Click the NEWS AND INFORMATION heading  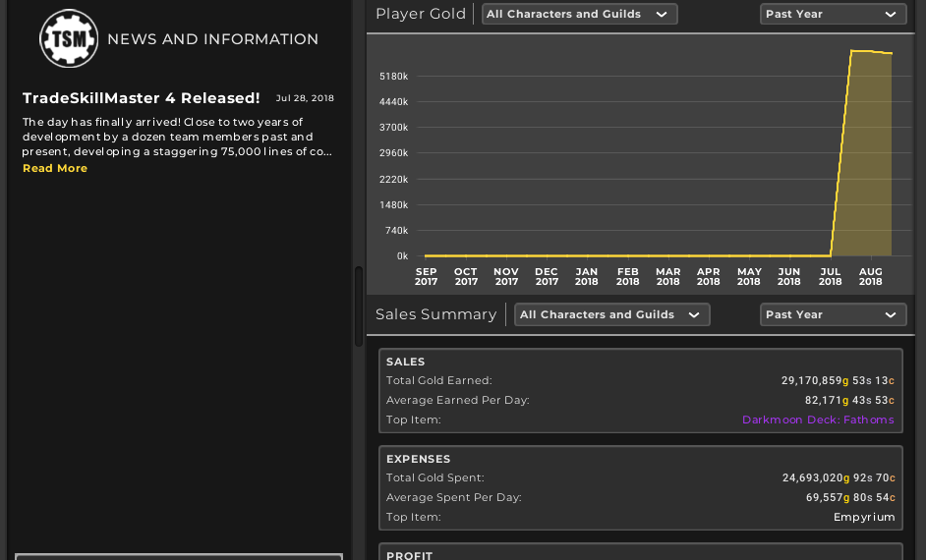click(212, 39)
